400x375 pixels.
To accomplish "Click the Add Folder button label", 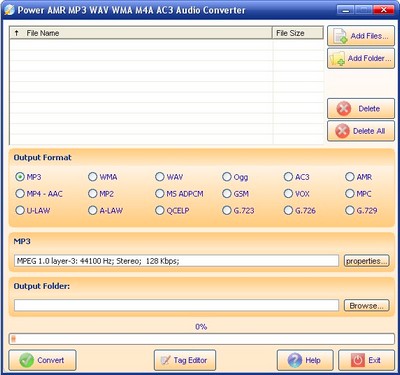I will 369,58.
